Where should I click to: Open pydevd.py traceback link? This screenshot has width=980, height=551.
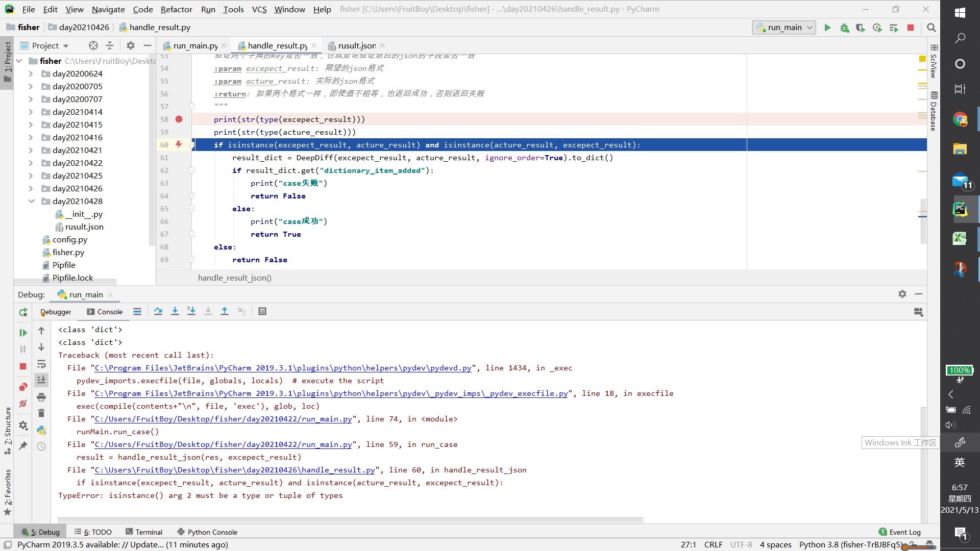pyautogui.click(x=283, y=368)
